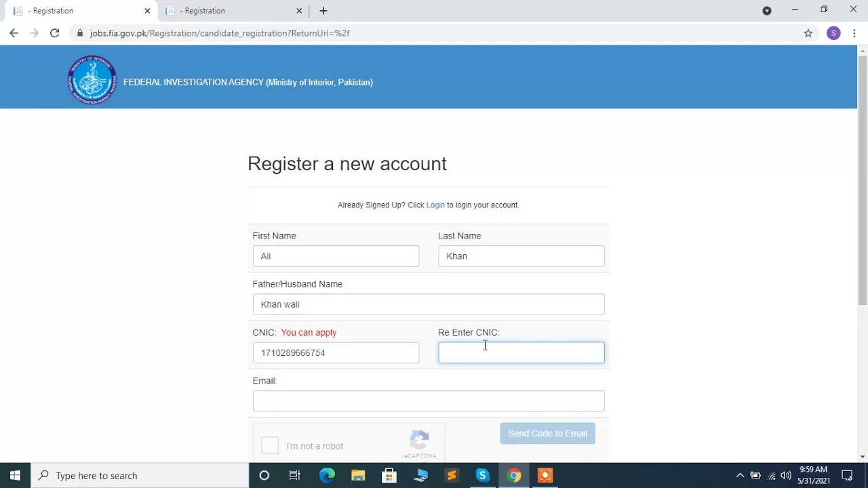Reload the registration page

(55, 33)
